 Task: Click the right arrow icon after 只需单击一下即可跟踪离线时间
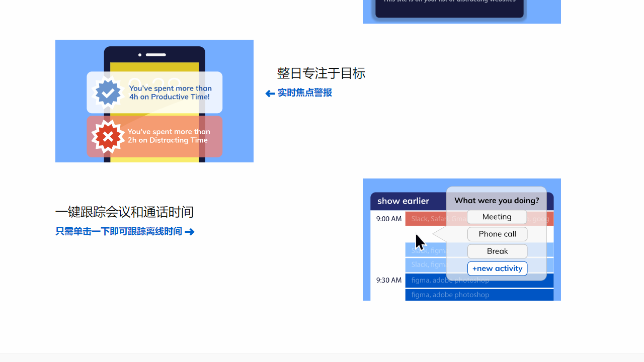pos(190,231)
